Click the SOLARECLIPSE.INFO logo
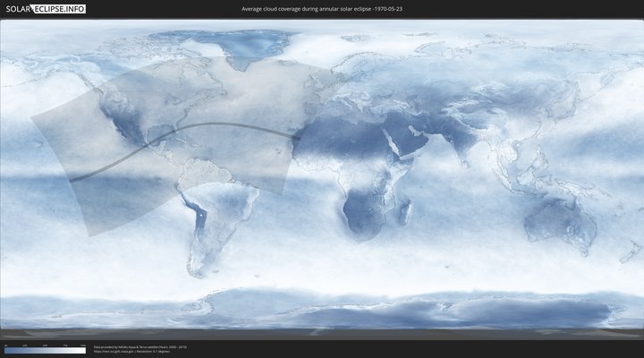 [45, 9]
